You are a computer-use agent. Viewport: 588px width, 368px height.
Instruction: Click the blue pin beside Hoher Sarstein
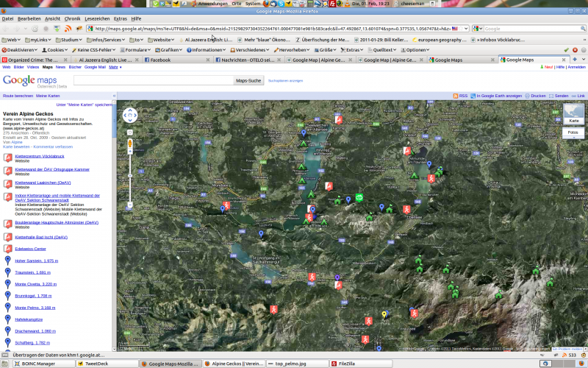7,260
